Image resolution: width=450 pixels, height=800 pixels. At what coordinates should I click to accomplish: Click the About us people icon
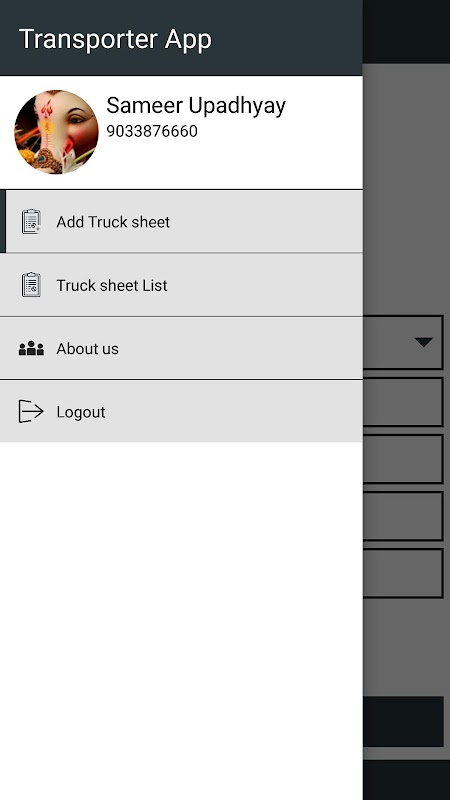(31, 348)
